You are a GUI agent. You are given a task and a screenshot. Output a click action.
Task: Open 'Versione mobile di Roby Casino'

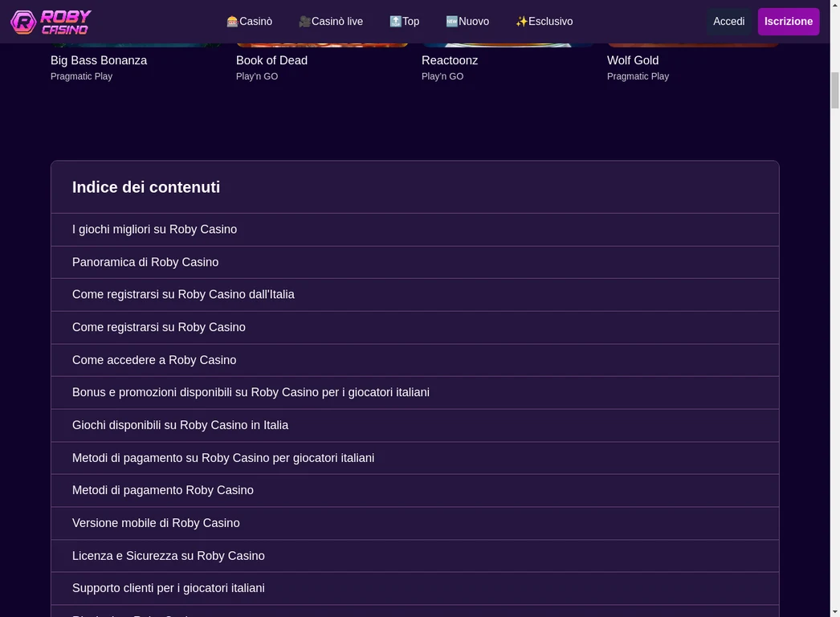[x=156, y=522]
